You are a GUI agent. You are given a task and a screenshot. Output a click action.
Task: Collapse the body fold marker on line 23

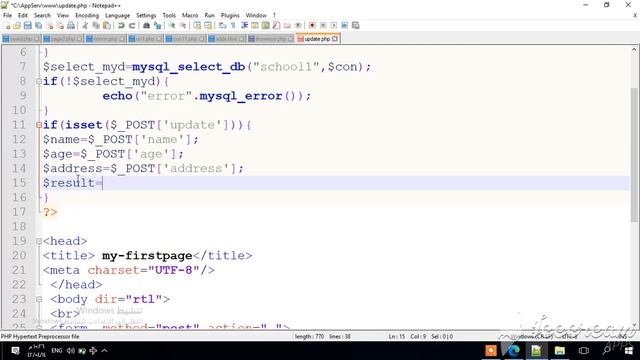click(39, 299)
